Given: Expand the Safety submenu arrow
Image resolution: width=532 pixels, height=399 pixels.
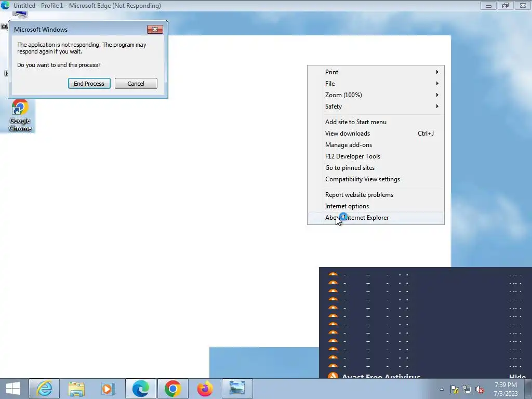Looking at the screenshot, I should pyautogui.click(x=437, y=107).
